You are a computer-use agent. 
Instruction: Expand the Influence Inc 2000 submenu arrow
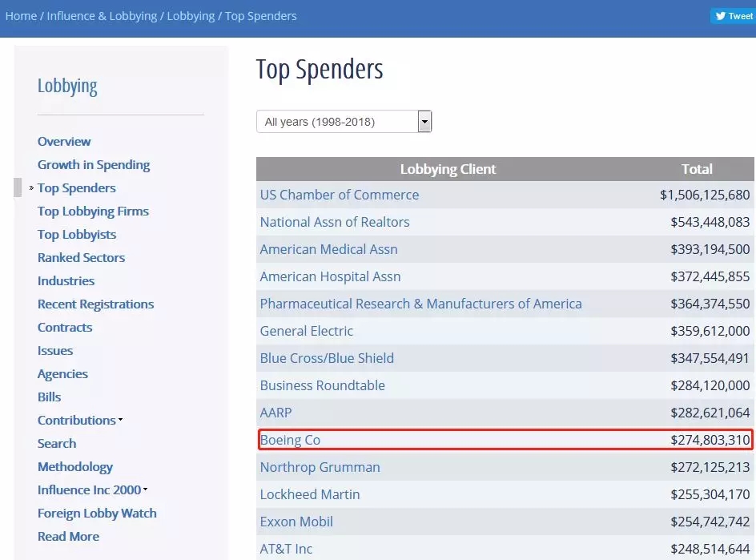pyautogui.click(x=145, y=489)
